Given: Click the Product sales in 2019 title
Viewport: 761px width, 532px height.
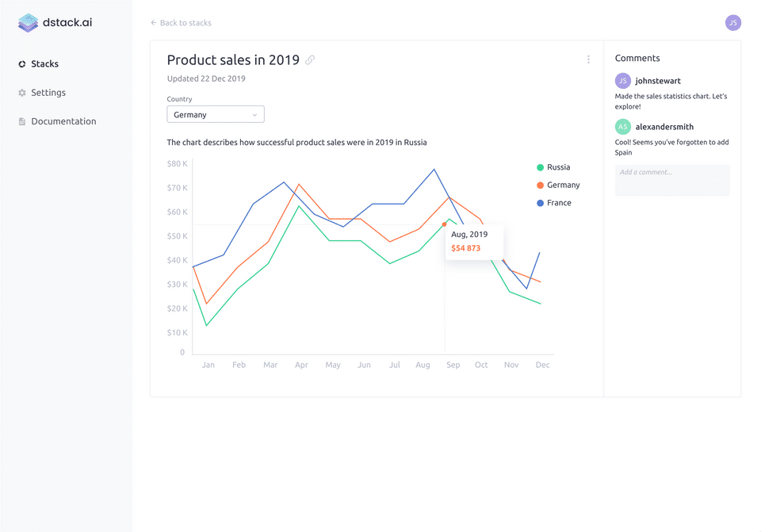Looking at the screenshot, I should [233, 59].
